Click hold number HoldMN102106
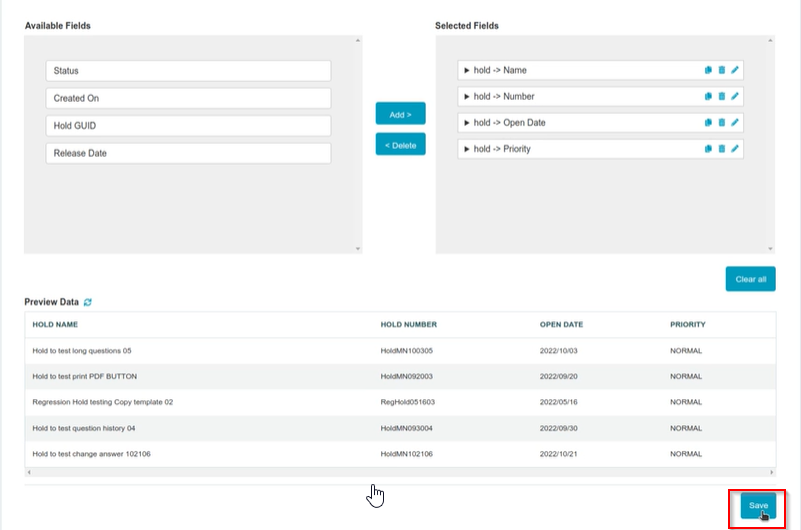801x530 pixels. [x=407, y=454]
